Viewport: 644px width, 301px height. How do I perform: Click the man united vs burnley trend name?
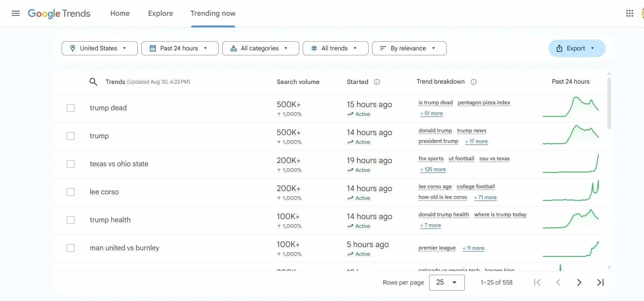tap(125, 248)
